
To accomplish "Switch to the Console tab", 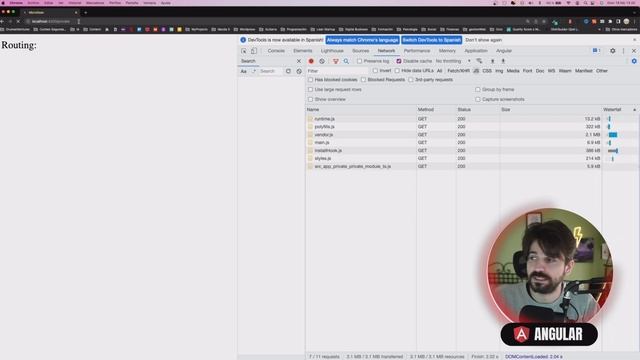I will (x=276, y=51).
